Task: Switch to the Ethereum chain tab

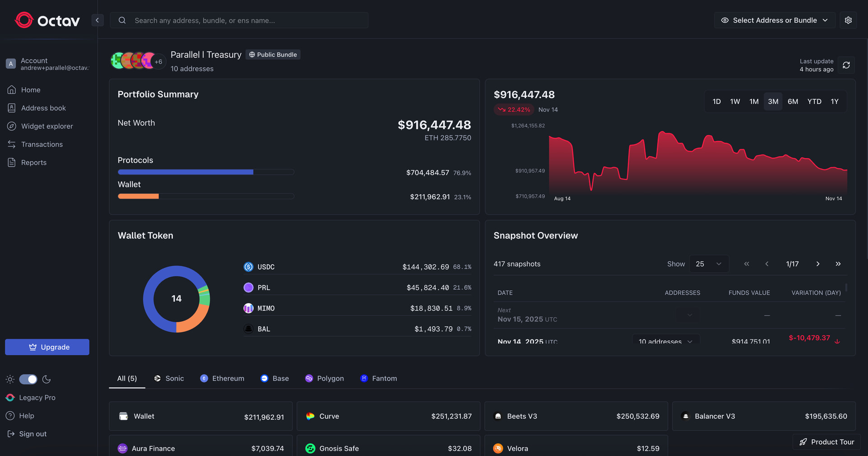Action: tap(222, 379)
